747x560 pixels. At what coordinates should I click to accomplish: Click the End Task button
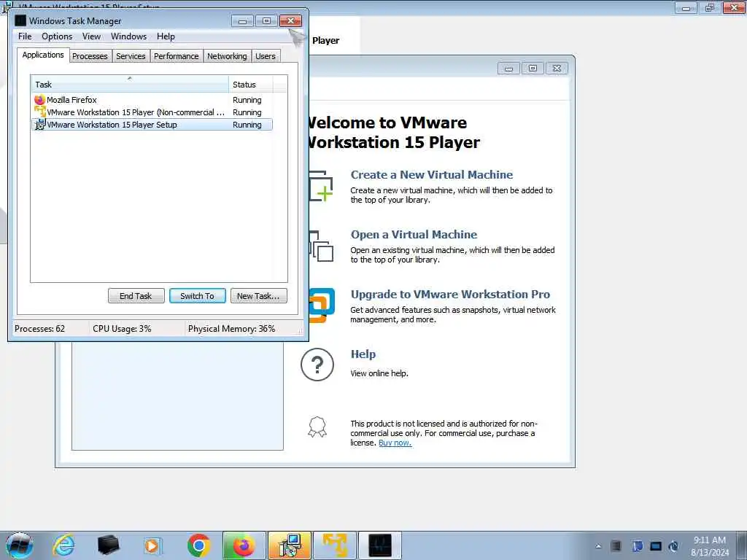click(x=136, y=296)
